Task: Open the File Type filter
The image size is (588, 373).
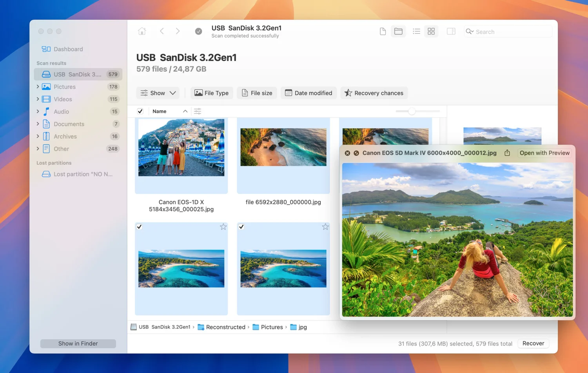Action: click(212, 93)
